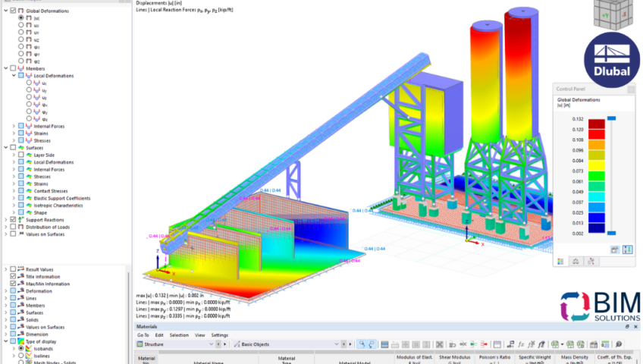Open the Structure dropdown
This screenshot has height=364, width=643.
pyautogui.click(x=209, y=344)
